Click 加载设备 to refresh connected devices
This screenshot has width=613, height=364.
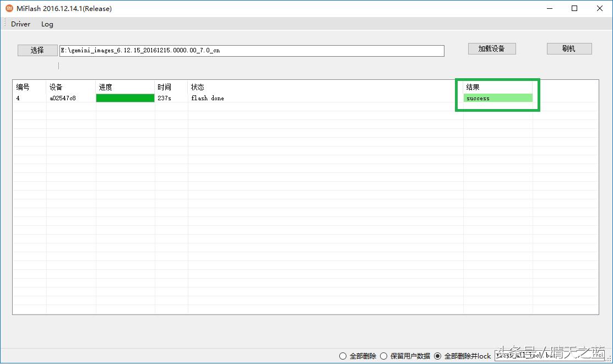click(x=491, y=48)
